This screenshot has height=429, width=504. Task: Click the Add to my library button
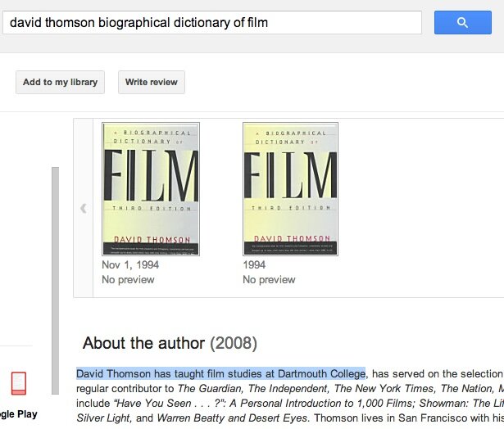pos(60,82)
